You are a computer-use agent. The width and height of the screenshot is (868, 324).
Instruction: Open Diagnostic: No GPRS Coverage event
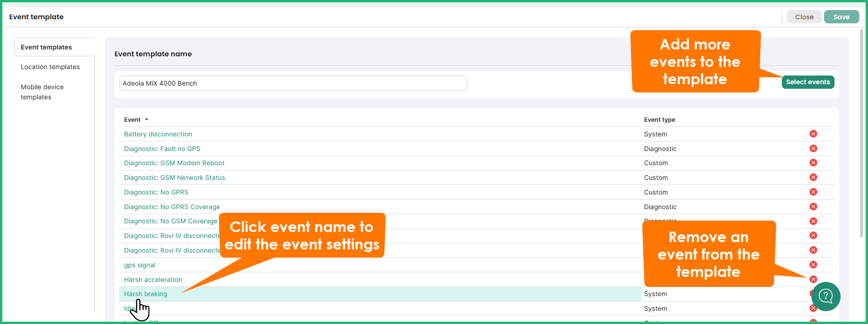pyautogui.click(x=172, y=207)
